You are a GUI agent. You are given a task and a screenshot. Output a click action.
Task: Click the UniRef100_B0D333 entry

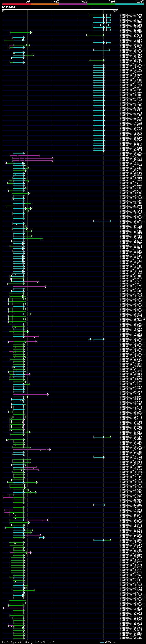tap(131, 45)
